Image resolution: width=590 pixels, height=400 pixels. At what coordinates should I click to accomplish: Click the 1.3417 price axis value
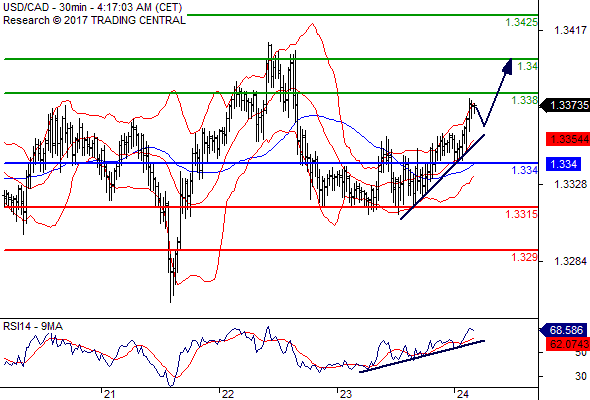[x=570, y=30]
